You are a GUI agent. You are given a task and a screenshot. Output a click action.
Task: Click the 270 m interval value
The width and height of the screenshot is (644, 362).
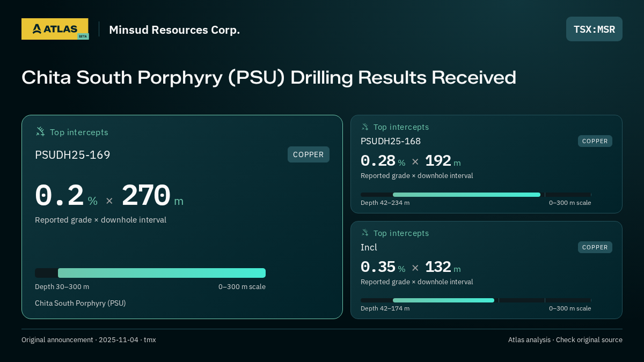(x=152, y=196)
